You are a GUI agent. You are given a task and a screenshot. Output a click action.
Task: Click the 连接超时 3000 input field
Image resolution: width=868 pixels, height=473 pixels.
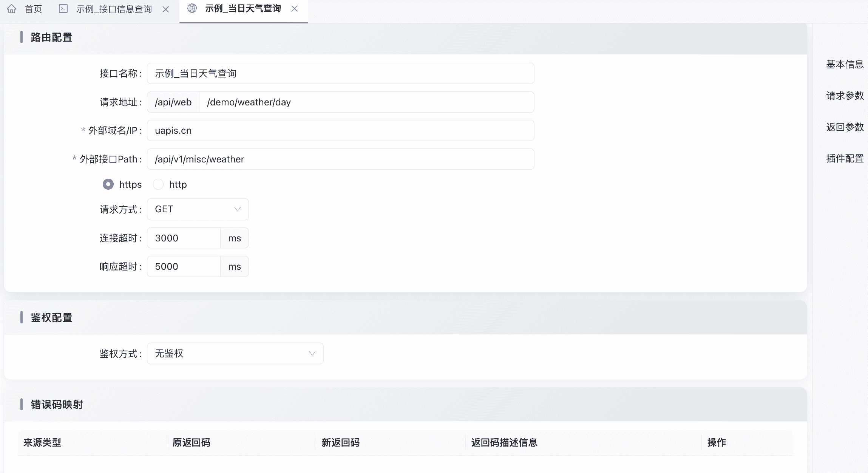click(184, 238)
